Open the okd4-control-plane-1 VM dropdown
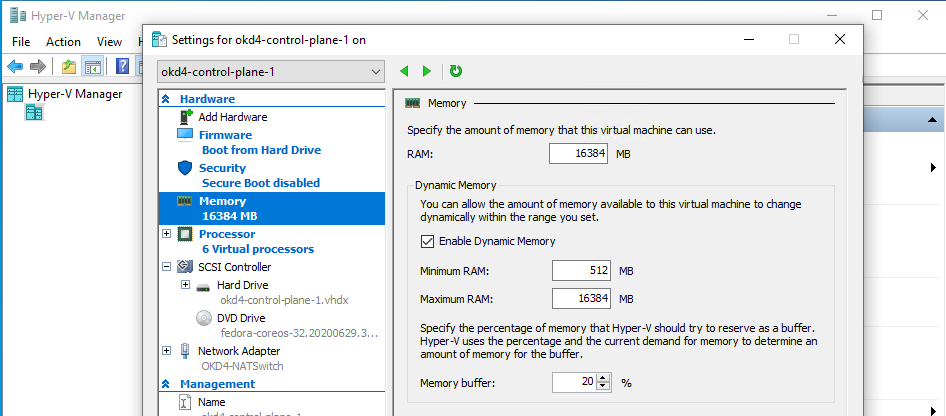This screenshot has width=946, height=416. point(270,72)
